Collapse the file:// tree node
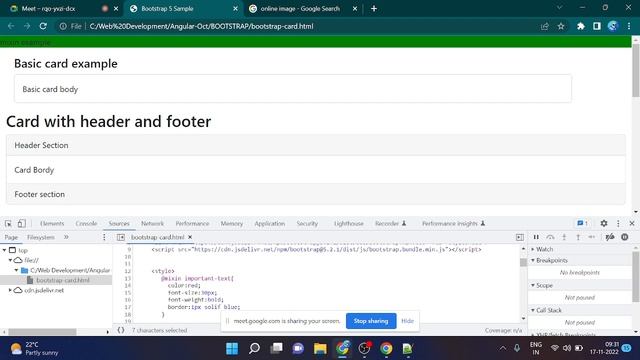 point(11,260)
